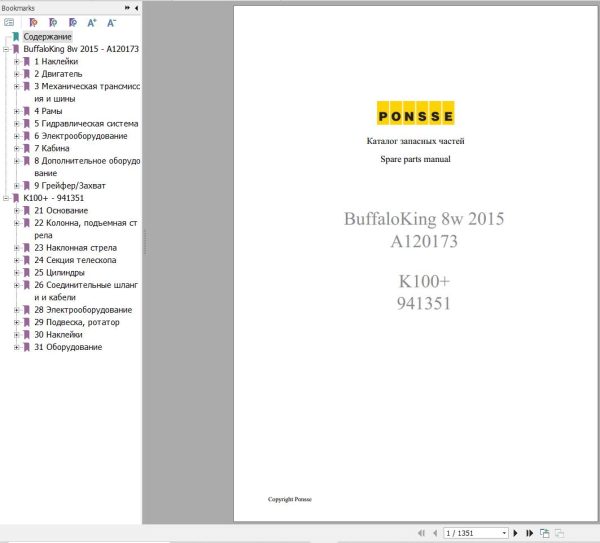Open bookmark K100+ - 941351
600x543 pixels.
[x=54, y=198]
